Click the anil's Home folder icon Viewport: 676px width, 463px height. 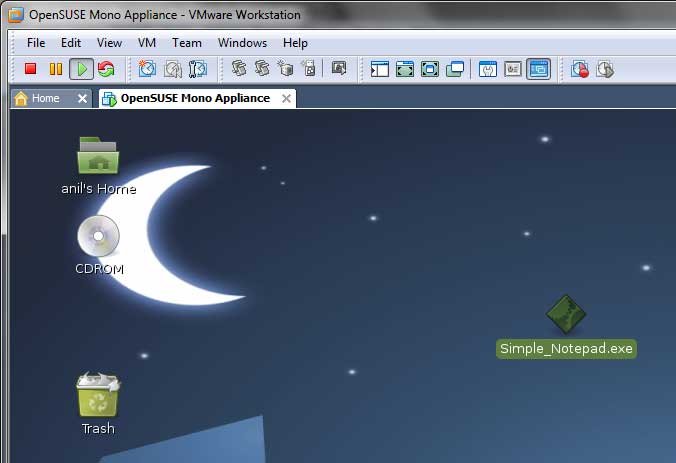coord(98,157)
